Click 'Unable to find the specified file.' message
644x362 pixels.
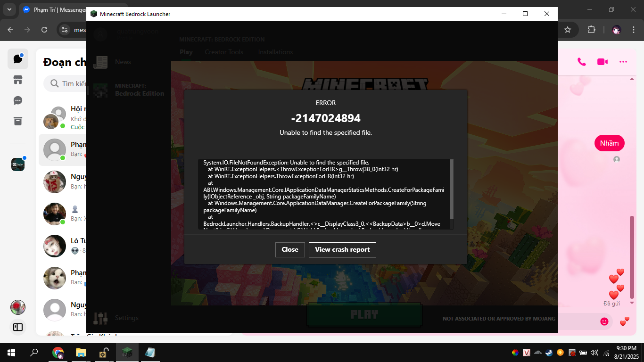pyautogui.click(x=326, y=133)
